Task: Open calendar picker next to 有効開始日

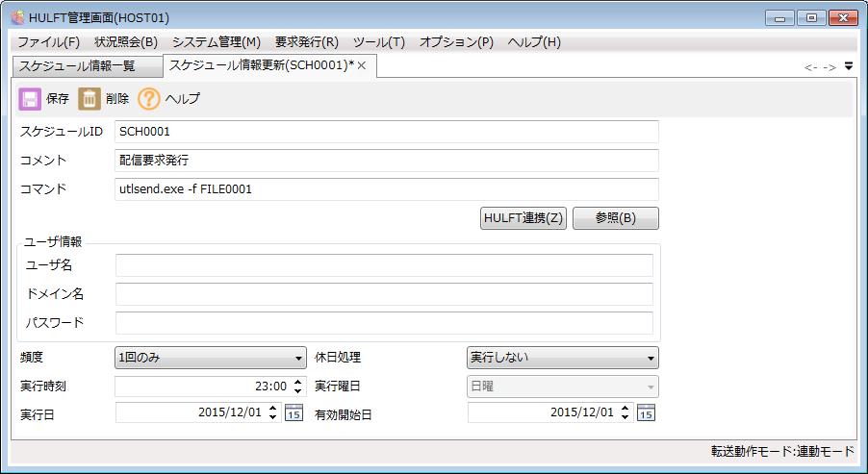Action: tap(646, 412)
